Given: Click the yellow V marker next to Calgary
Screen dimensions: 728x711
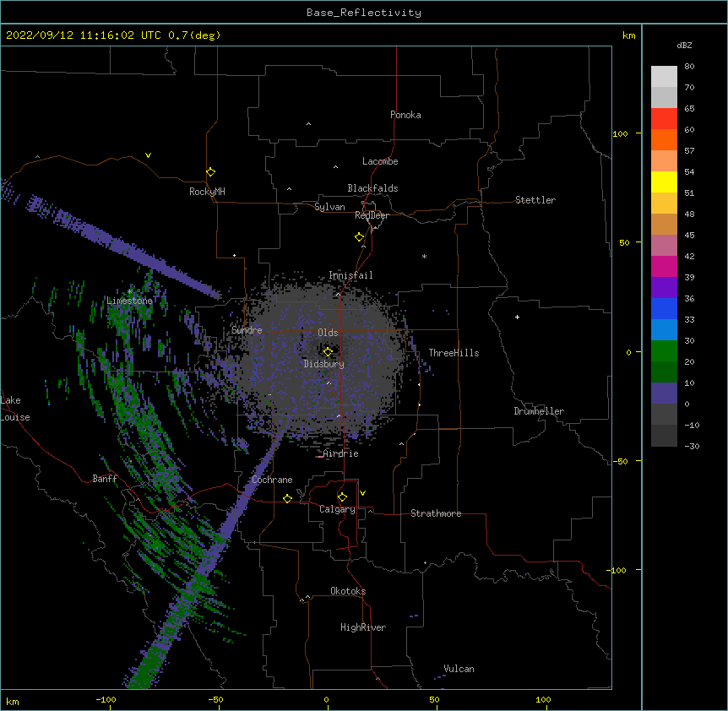Looking at the screenshot, I should pos(362,493).
